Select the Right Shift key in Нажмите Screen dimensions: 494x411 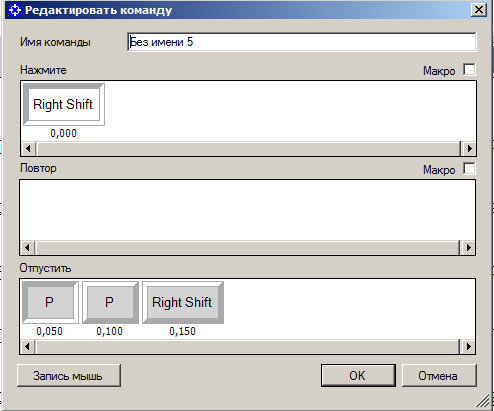[x=64, y=104]
